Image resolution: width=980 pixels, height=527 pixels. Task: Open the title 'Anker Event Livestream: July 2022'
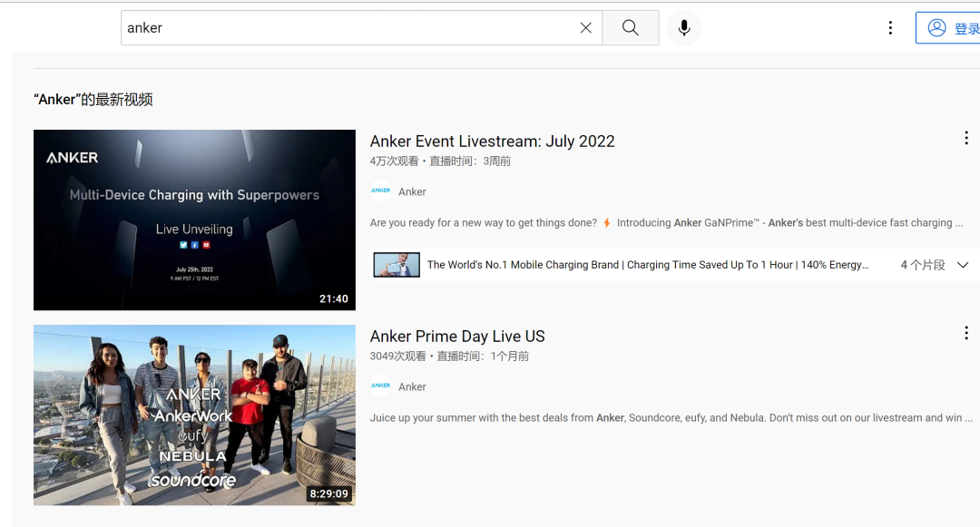tap(492, 142)
